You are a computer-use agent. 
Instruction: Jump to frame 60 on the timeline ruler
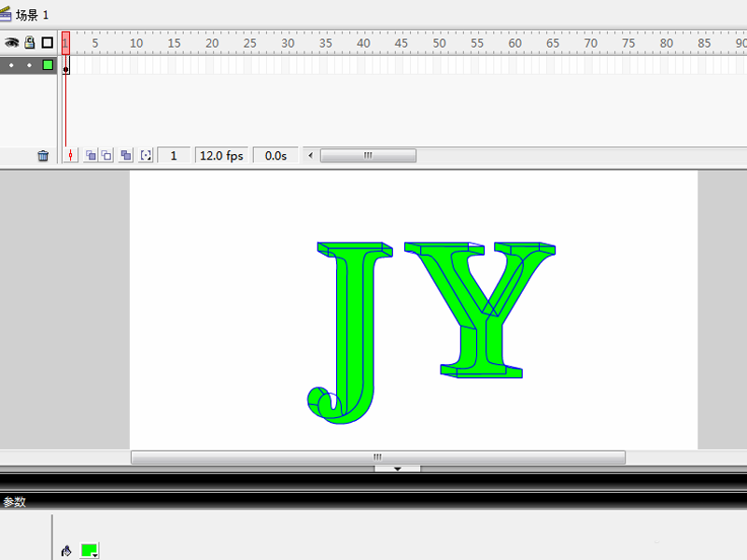click(514, 43)
